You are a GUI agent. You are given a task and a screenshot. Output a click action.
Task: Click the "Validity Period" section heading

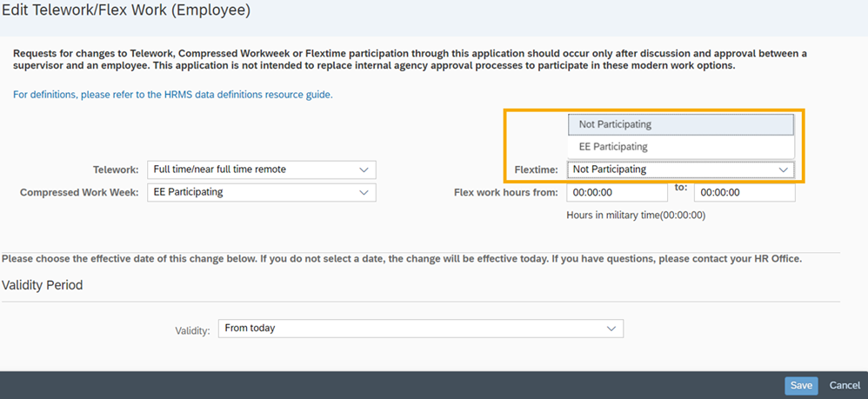[x=43, y=285]
